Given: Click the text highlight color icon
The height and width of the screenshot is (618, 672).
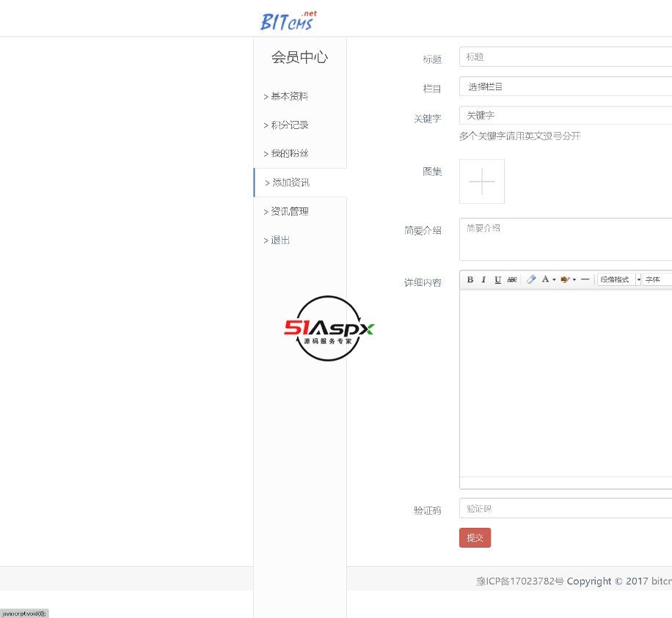Looking at the screenshot, I should [x=565, y=279].
